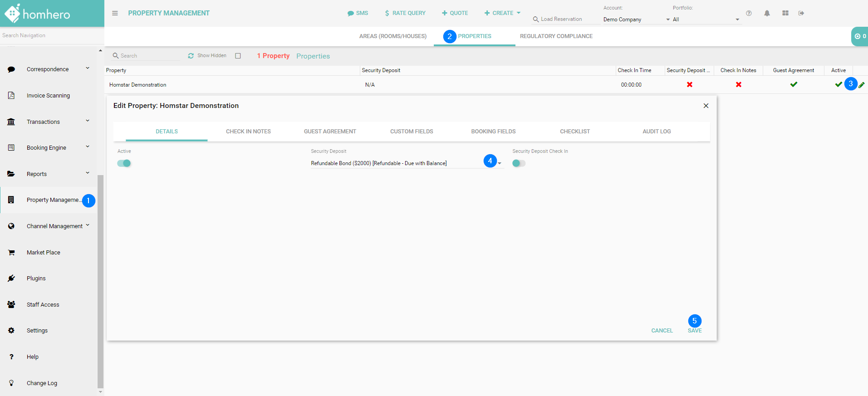Open the notifications bell icon
The height and width of the screenshot is (396, 868).
click(x=767, y=13)
